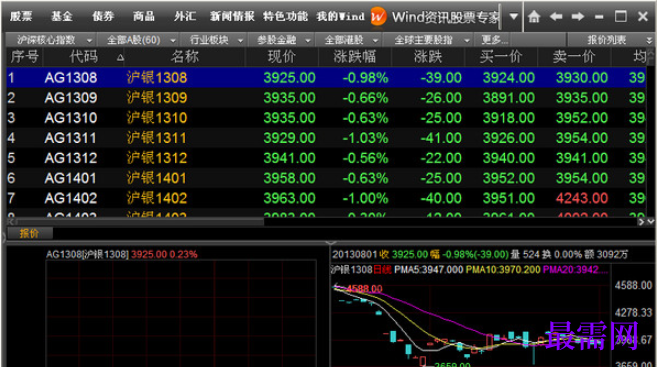Navigate back with left arrow icon
Image resolution: width=657 pixels, height=367 pixels.
(556, 17)
